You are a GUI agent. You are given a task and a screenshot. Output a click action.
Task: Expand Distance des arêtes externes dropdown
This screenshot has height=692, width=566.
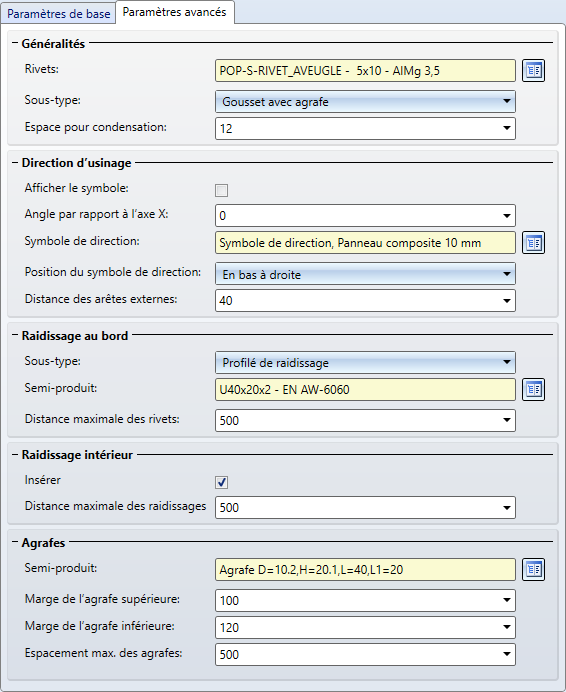pyautogui.click(x=507, y=301)
